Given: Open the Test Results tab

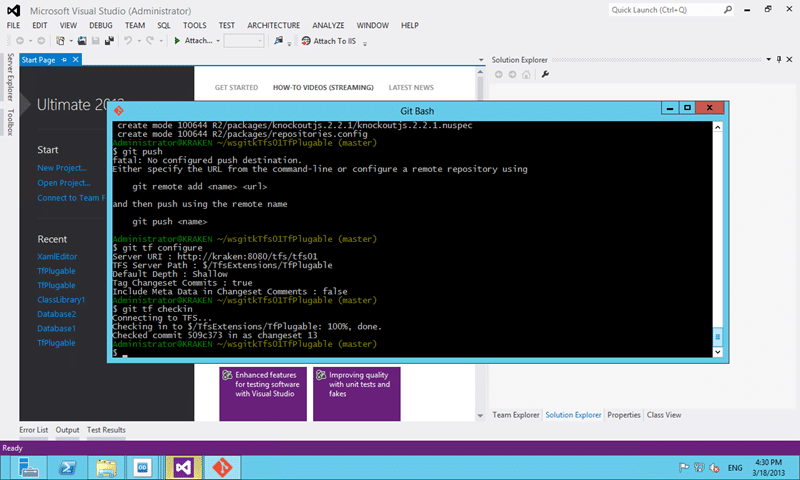Looking at the screenshot, I should click(106, 430).
